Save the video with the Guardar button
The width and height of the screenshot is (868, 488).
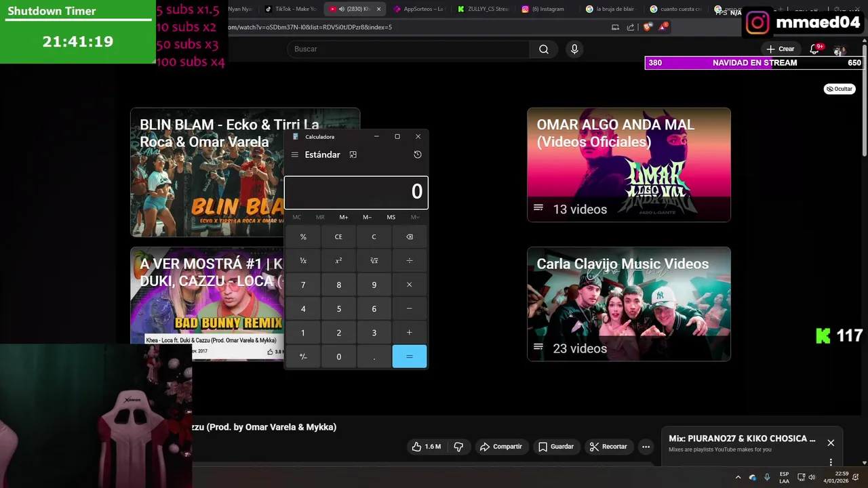coord(556,447)
